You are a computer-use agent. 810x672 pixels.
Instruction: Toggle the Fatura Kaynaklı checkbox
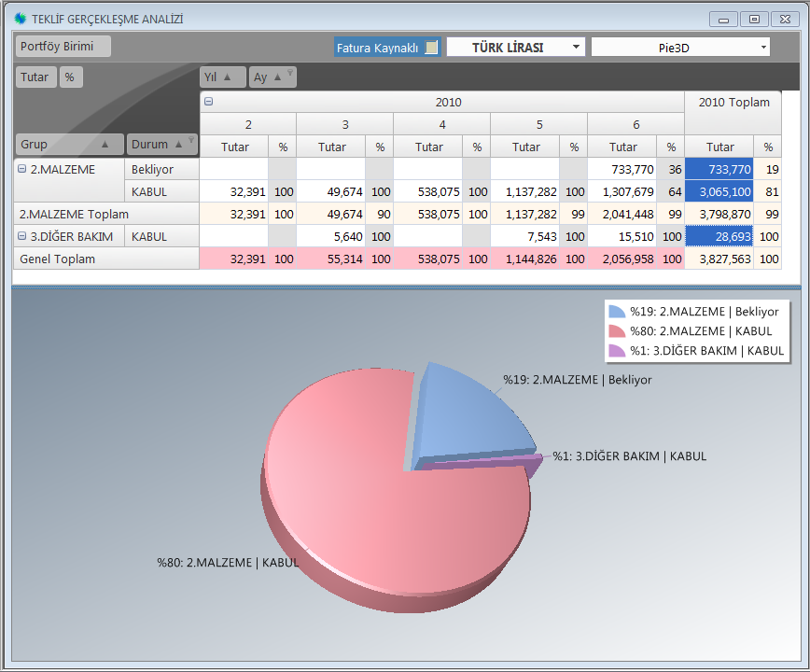click(431, 48)
